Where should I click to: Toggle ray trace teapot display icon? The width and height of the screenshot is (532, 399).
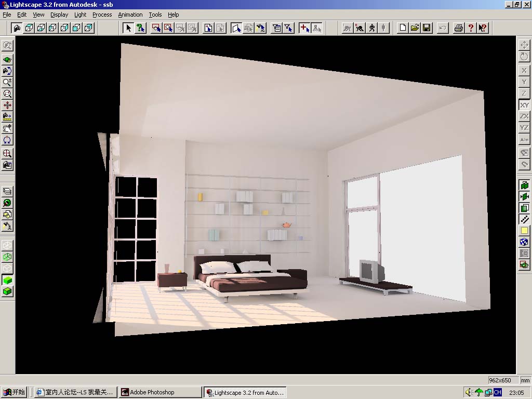(x=524, y=265)
